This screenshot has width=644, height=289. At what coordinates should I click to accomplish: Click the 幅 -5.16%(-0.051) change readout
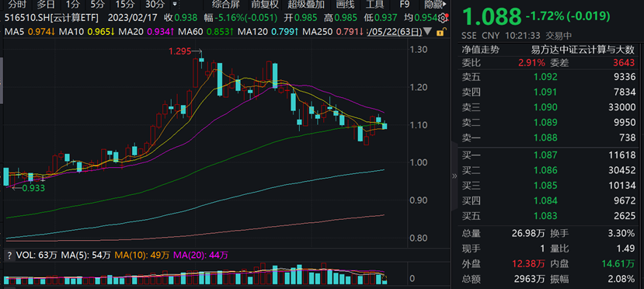click(x=240, y=18)
